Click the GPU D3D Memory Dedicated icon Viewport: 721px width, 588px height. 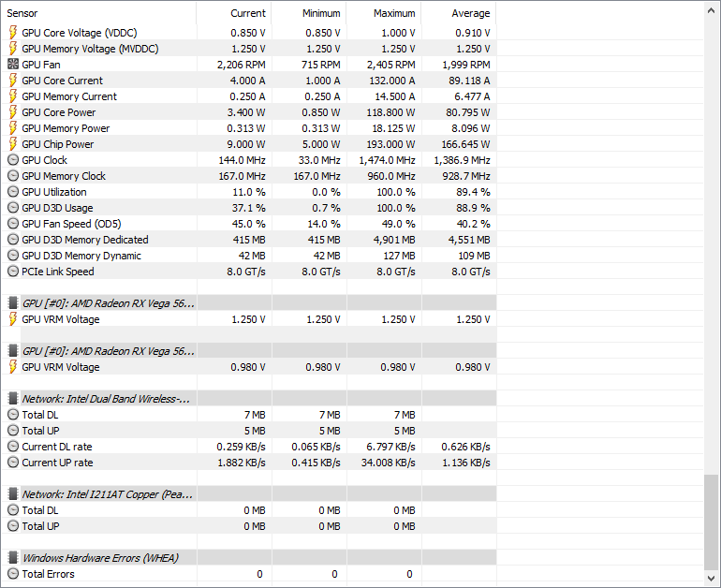click(13, 240)
